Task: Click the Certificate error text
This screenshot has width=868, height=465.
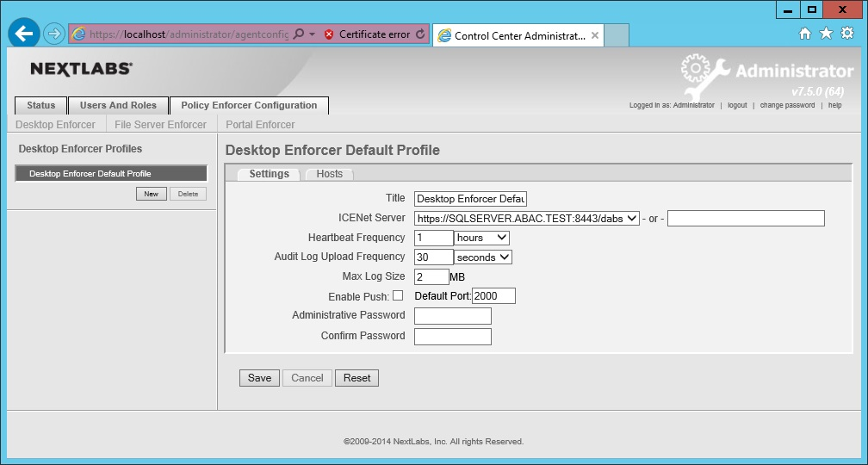Action: click(375, 34)
